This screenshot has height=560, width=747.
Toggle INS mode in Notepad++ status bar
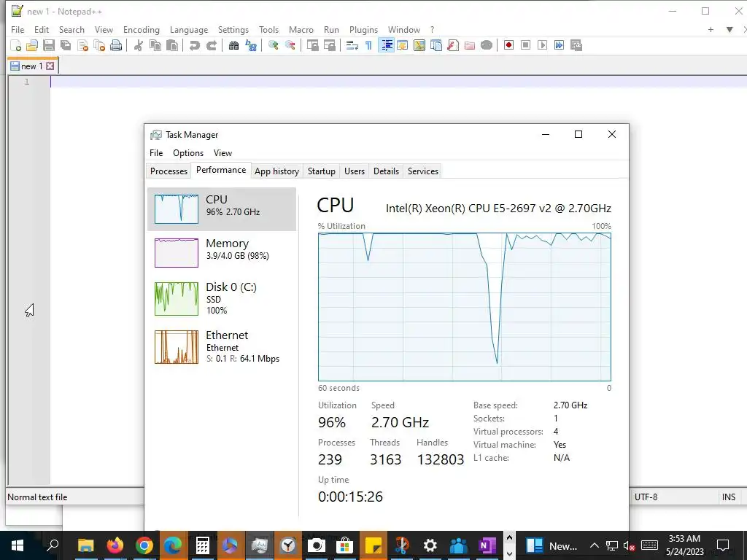point(729,497)
